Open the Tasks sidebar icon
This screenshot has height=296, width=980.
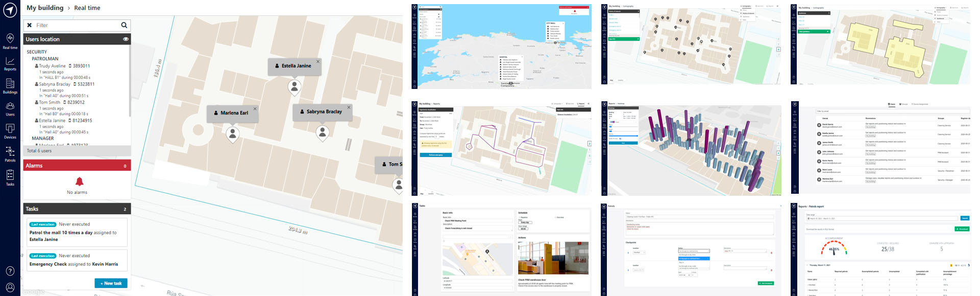10,177
